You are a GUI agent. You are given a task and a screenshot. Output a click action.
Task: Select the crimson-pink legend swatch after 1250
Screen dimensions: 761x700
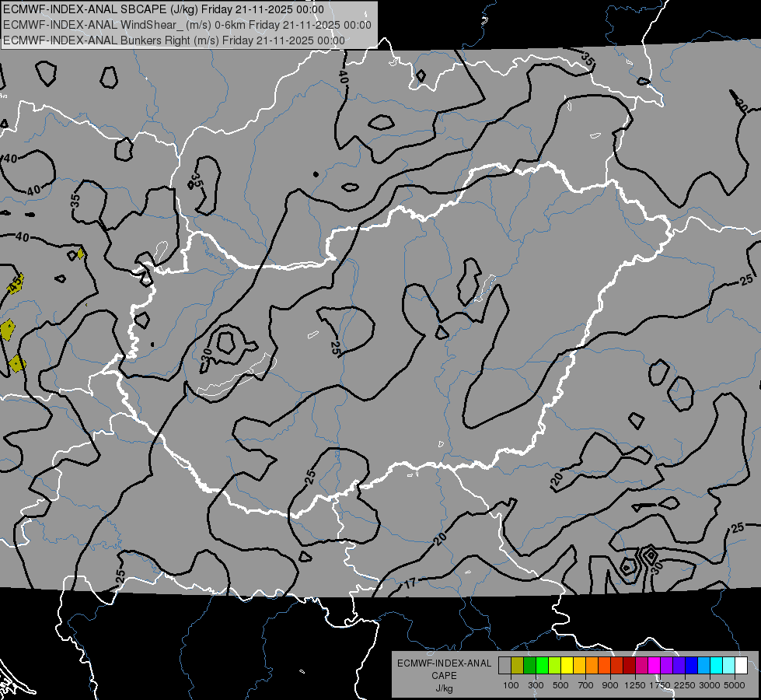point(641,666)
